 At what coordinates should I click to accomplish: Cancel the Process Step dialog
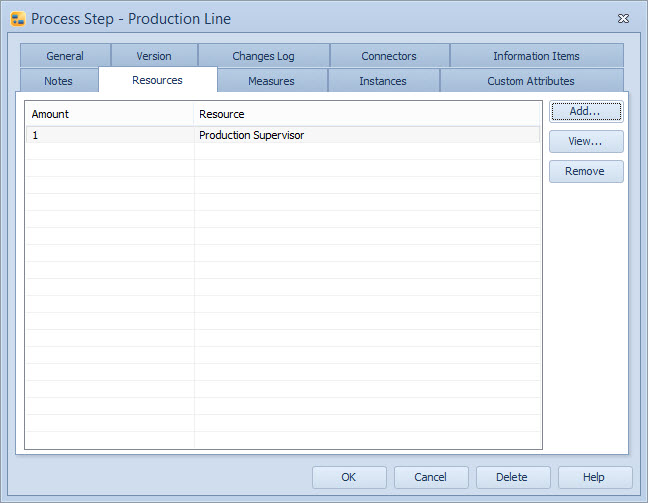coord(431,477)
